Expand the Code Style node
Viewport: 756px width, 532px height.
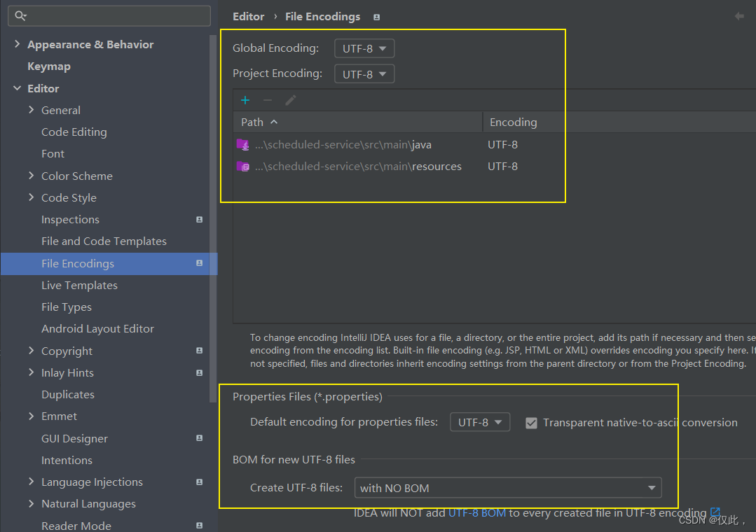click(32, 197)
